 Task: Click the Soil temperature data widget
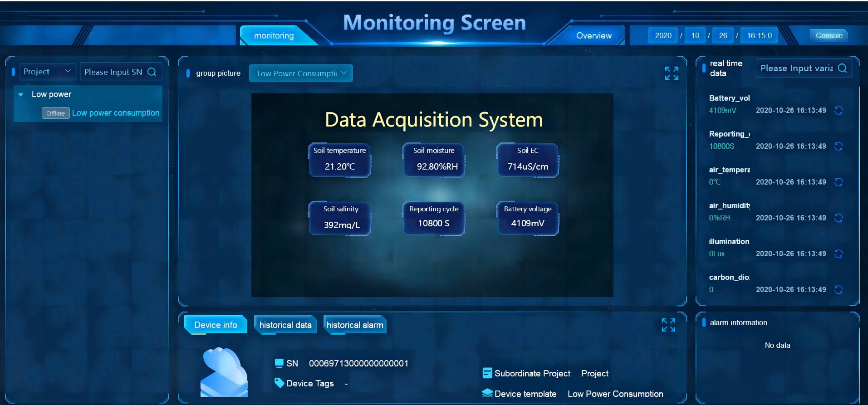340,160
